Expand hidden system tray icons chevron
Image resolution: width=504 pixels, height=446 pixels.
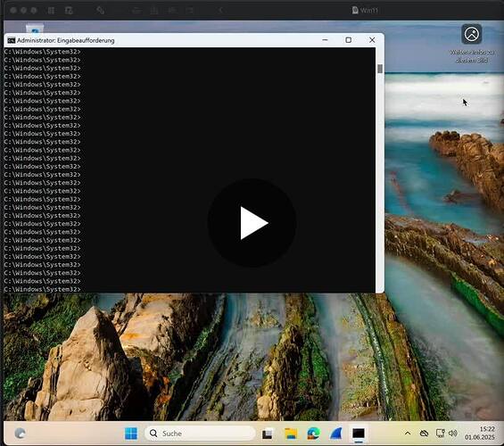point(408,434)
